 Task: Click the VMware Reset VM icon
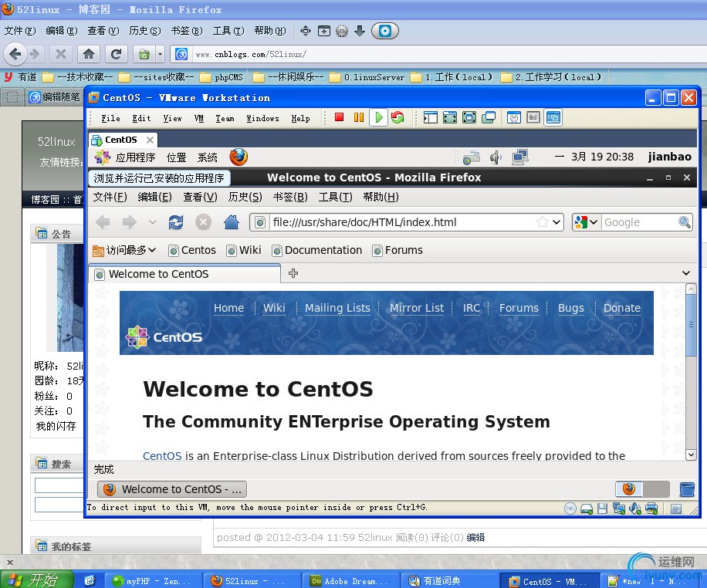point(397,118)
